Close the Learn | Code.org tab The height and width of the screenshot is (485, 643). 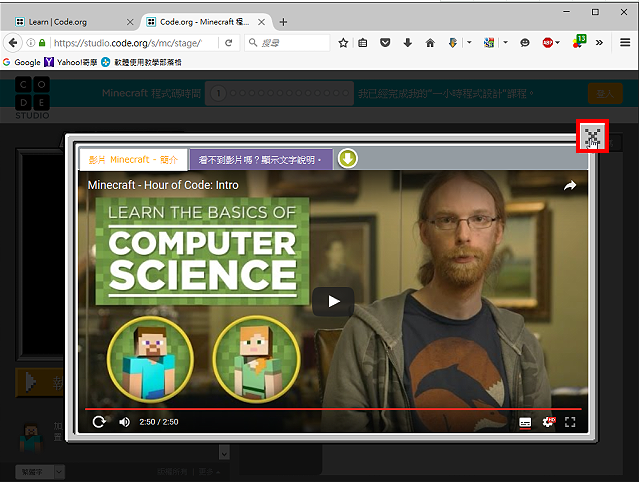[x=130, y=22]
